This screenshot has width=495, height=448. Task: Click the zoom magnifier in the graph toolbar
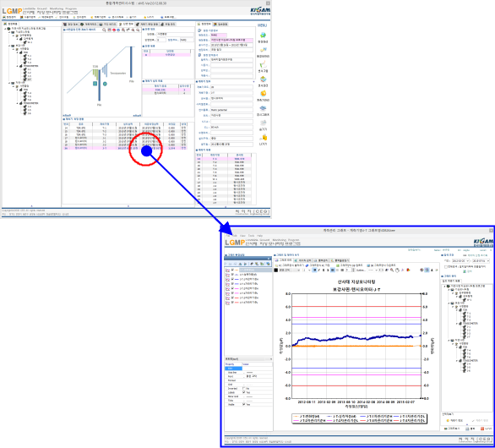[392, 270]
